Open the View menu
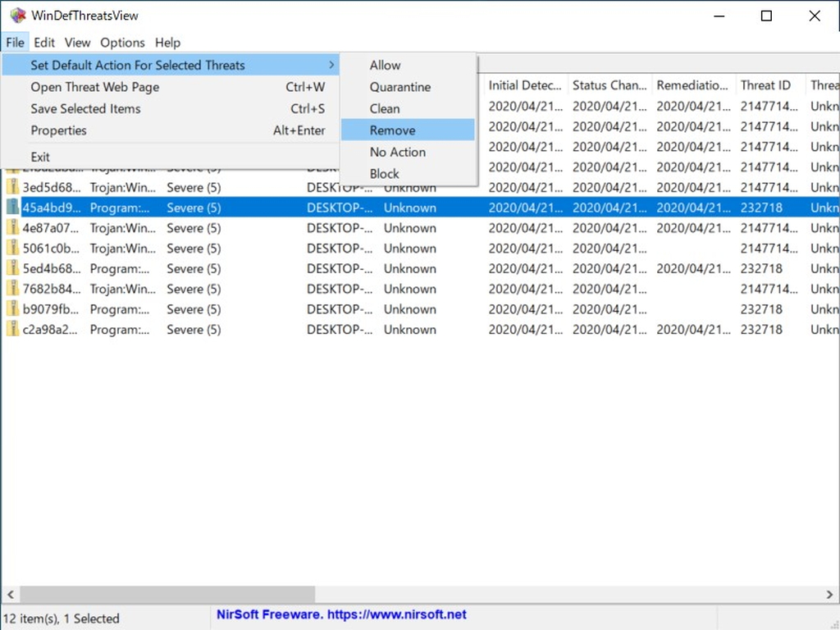Screen dimensions: 840x630 (x=77, y=43)
